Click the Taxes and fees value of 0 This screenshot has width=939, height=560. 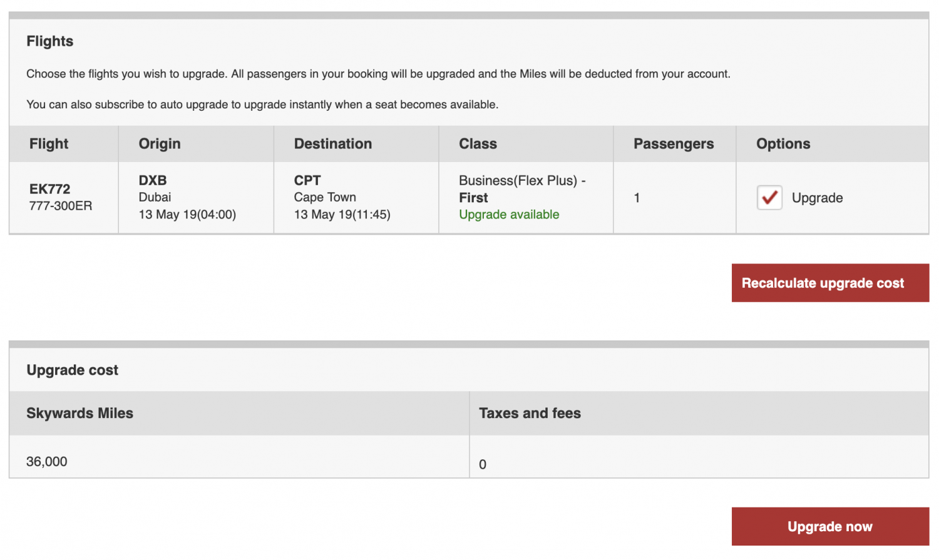click(483, 464)
